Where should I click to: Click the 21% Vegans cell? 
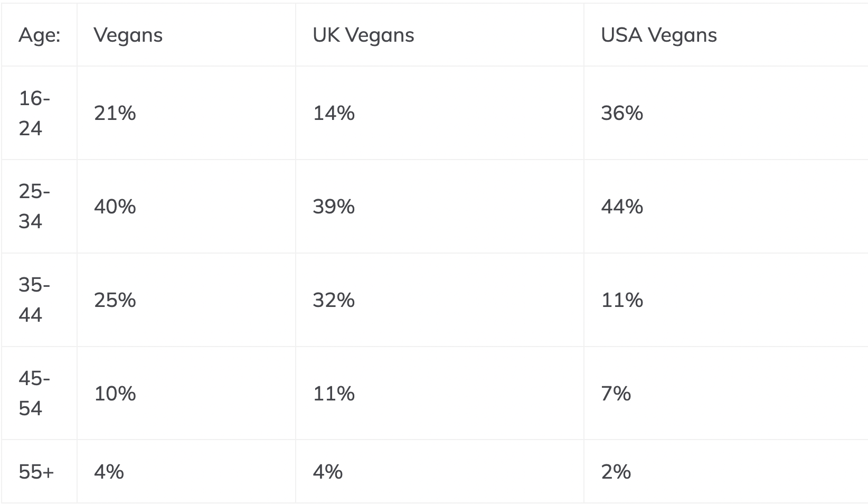point(115,113)
